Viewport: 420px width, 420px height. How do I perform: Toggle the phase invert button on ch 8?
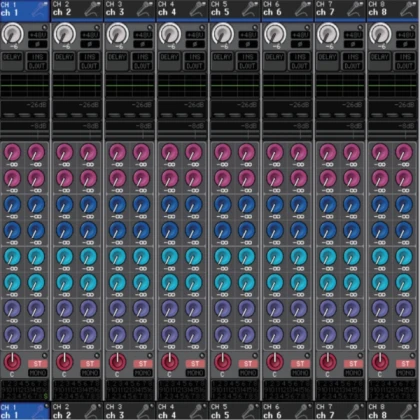(x=406, y=44)
